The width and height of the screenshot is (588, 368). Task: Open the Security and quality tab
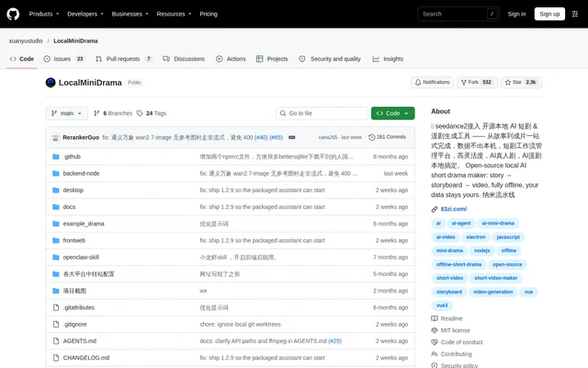tap(330, 59)
